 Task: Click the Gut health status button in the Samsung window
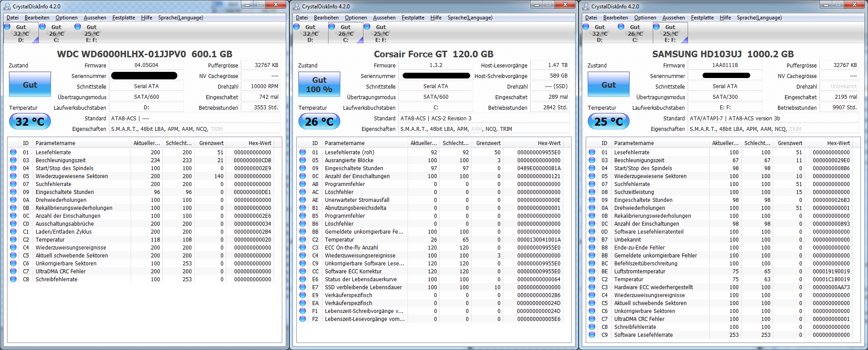coord(609,85)
